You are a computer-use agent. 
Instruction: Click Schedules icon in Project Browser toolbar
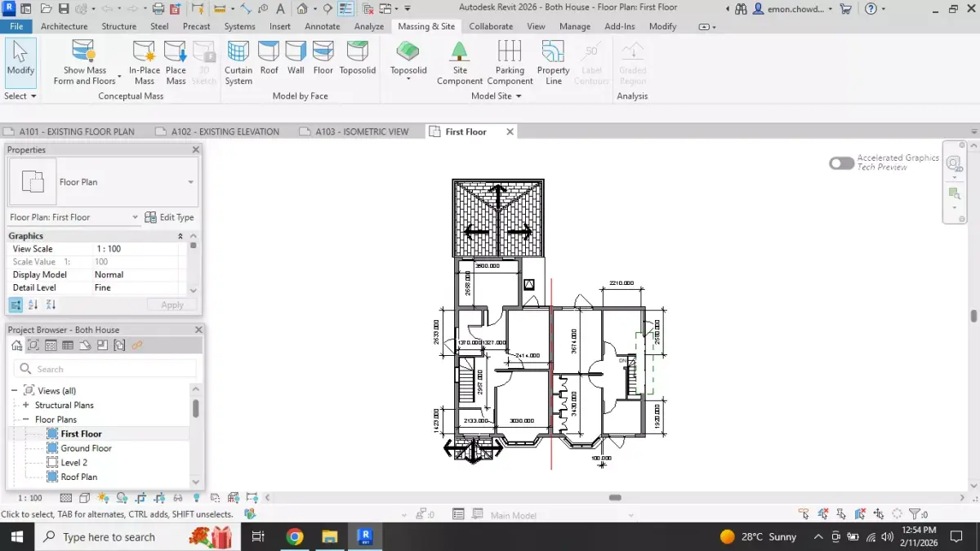point(68,345)
